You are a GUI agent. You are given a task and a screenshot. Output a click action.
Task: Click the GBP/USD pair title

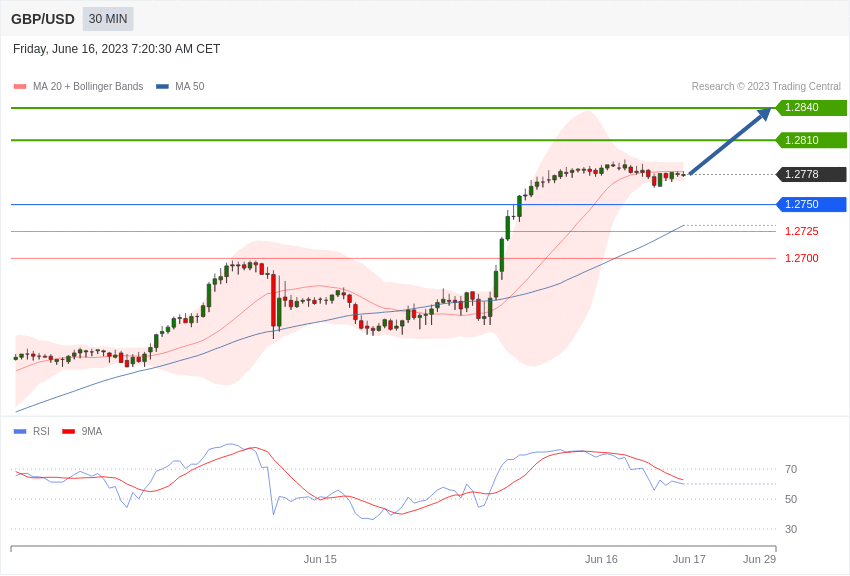pyautogui.click(x=43, y=19)
